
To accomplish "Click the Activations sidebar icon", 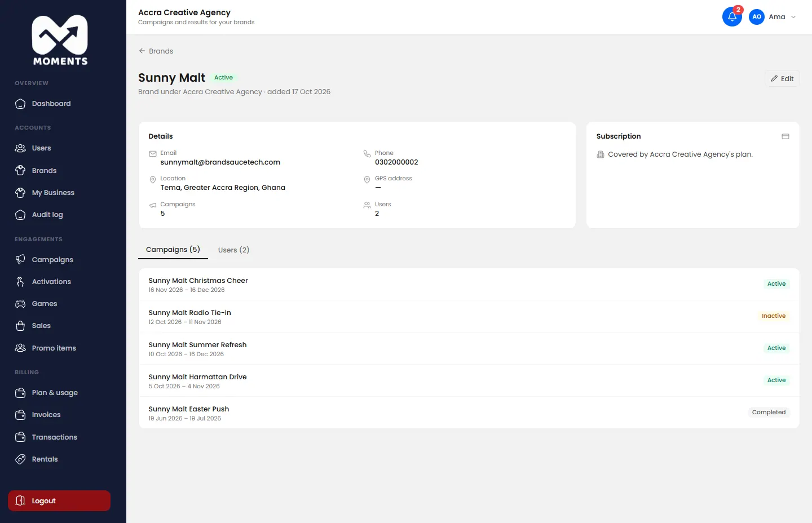I will pyautogui.click(x=20, y=282).
